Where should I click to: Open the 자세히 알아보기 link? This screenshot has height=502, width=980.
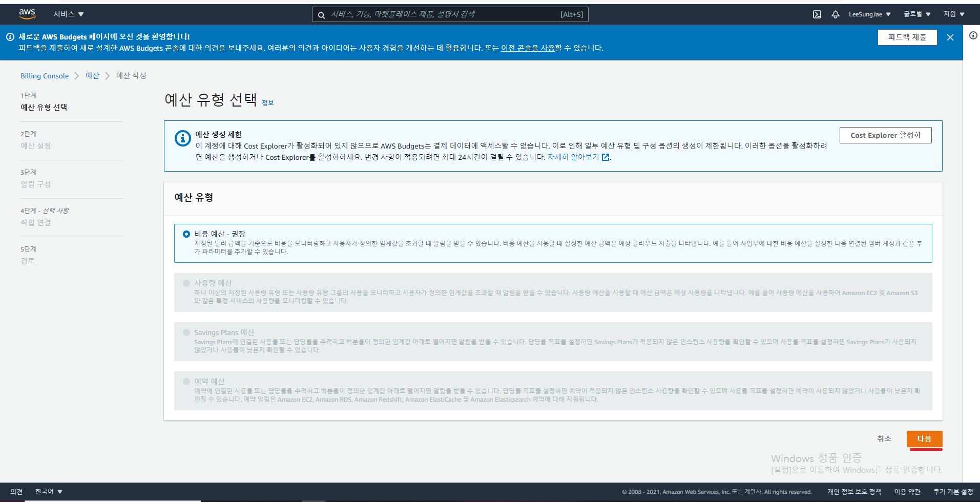pyautogui.click(x=573, y=157)
